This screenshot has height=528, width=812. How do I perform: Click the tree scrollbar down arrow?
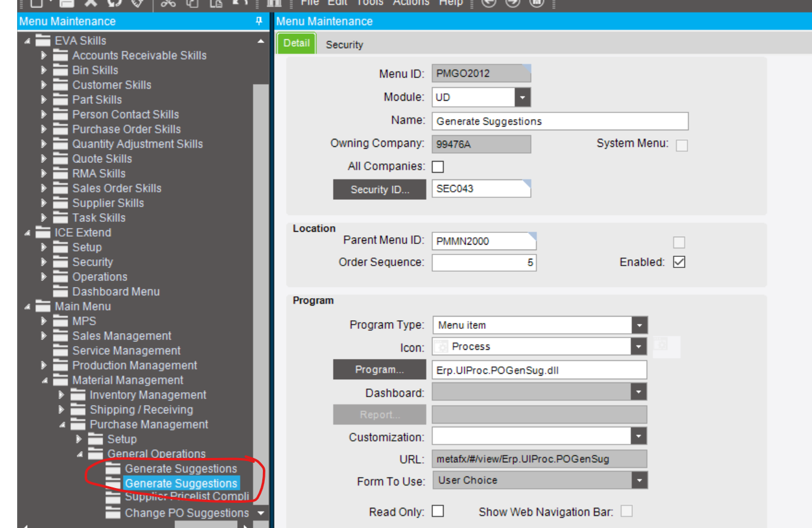(x=260, y=513)
